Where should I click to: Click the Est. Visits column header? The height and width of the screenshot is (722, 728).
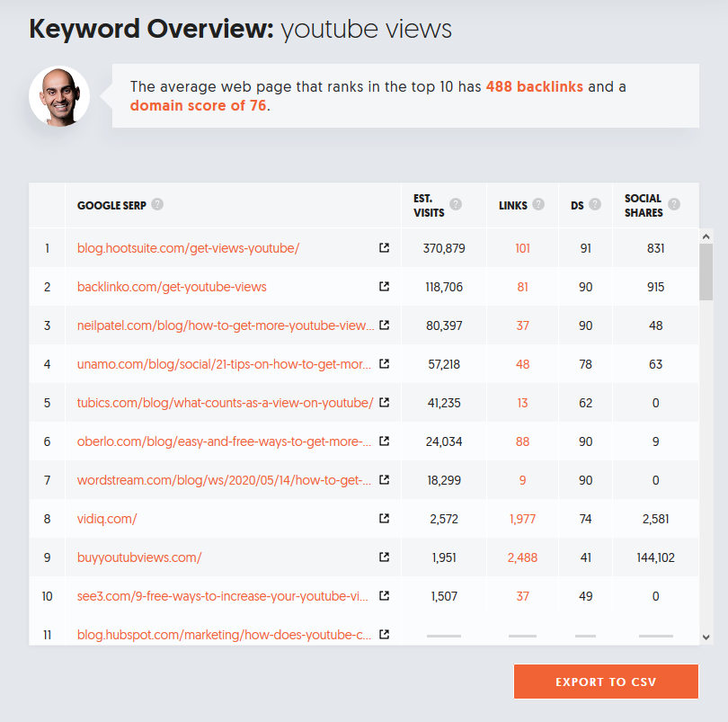(429, 205)
